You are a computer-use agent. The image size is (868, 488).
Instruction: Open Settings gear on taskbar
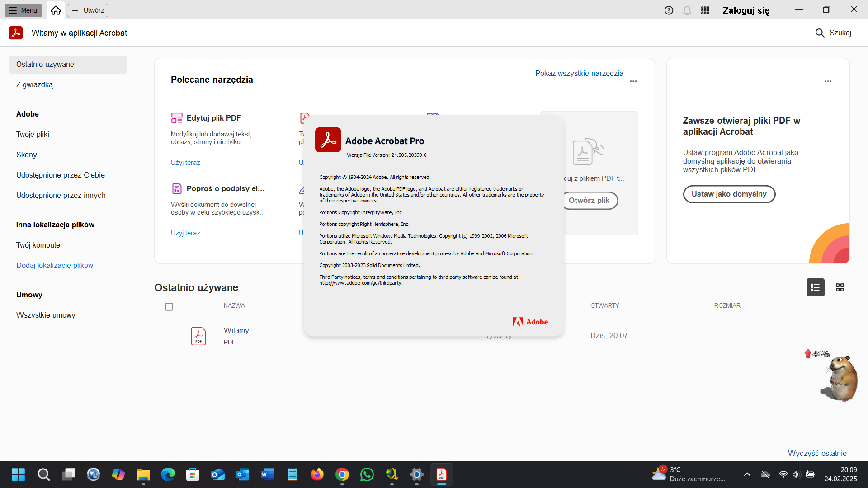point(417,475)
